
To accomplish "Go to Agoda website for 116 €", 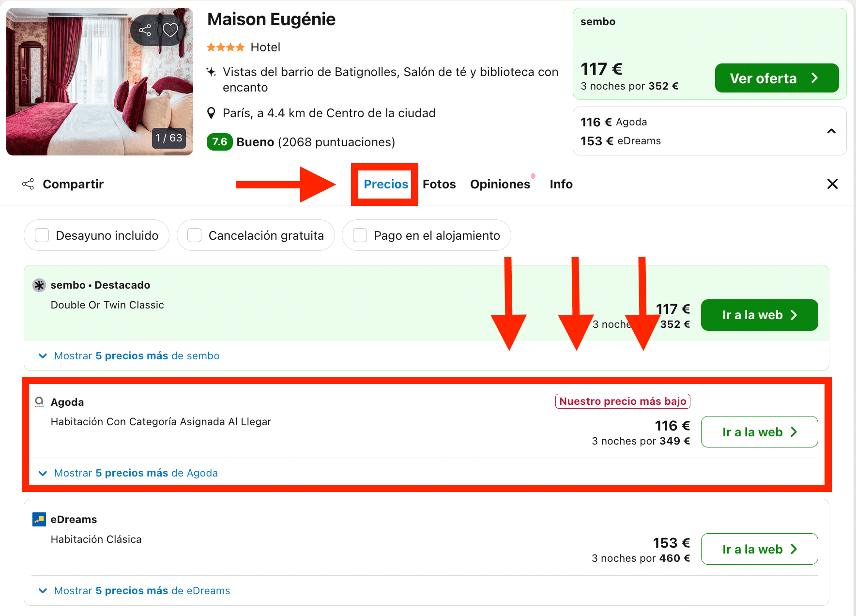I will coord(759,432).
